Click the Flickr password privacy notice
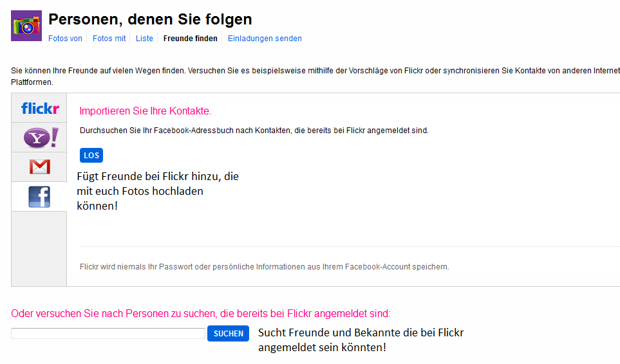This screenshot has width=620, height=364. 264,267
